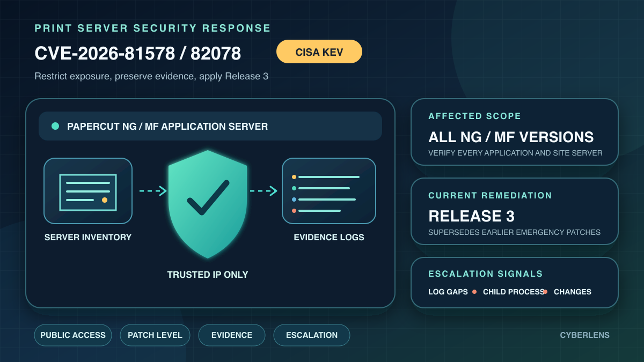Image resolution: width=644 pixels, height=362 pixels.
Task: Click the CYBERLENS brand label
Action: click(585, 335)
